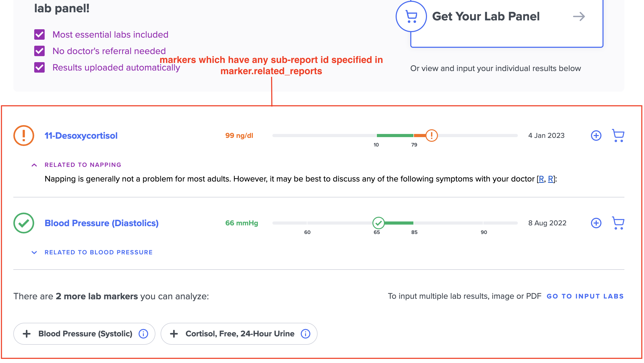Viewport: 644px width, 363px height.
Task: Open the 11-Desoxycortisol marker link
Action: click(x=81, y=136)
